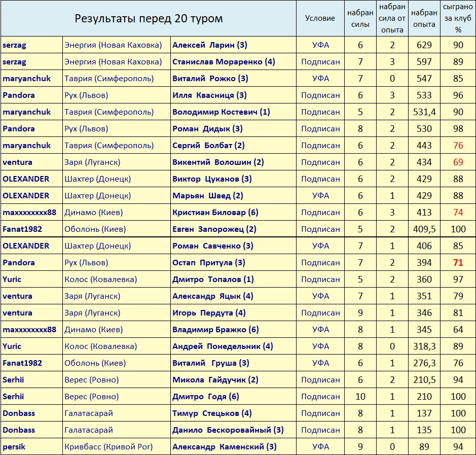Click manager 'Serhii' in Гайдучик row
Screen dimensions: 476x455
point(13,379)
